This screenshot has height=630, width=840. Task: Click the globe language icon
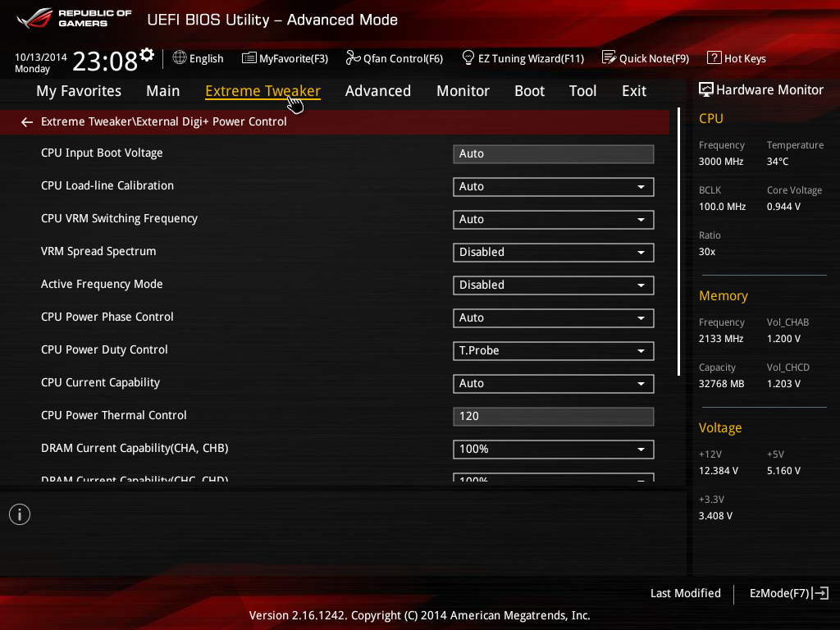click(x=180, y=57)
